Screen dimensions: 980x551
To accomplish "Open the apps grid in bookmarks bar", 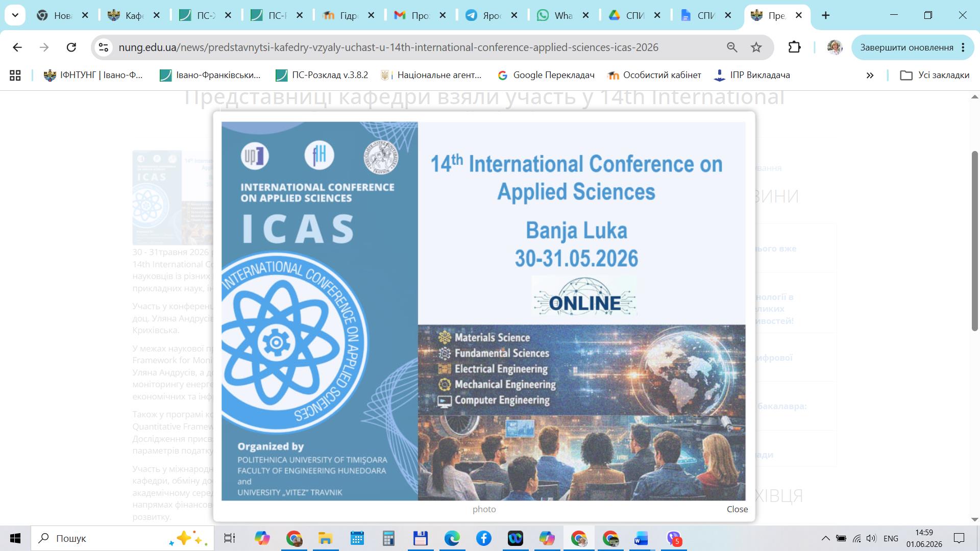I will point(15,75).
